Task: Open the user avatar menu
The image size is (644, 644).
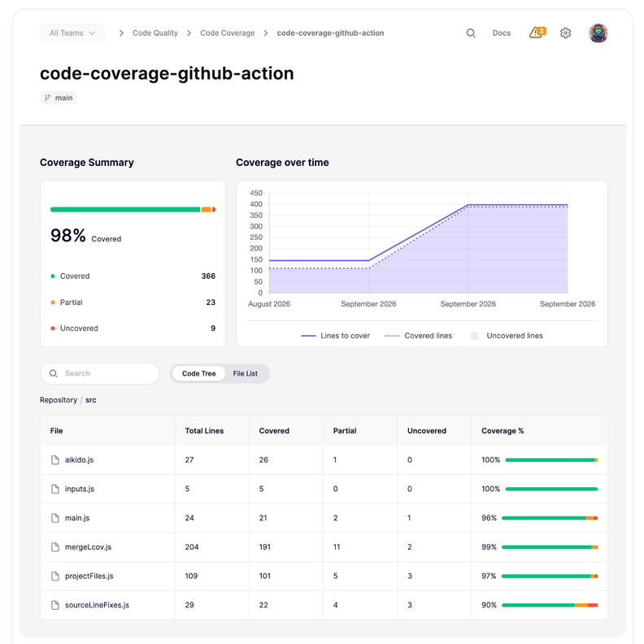Action: pyautogui.click(x=598, y=33)
